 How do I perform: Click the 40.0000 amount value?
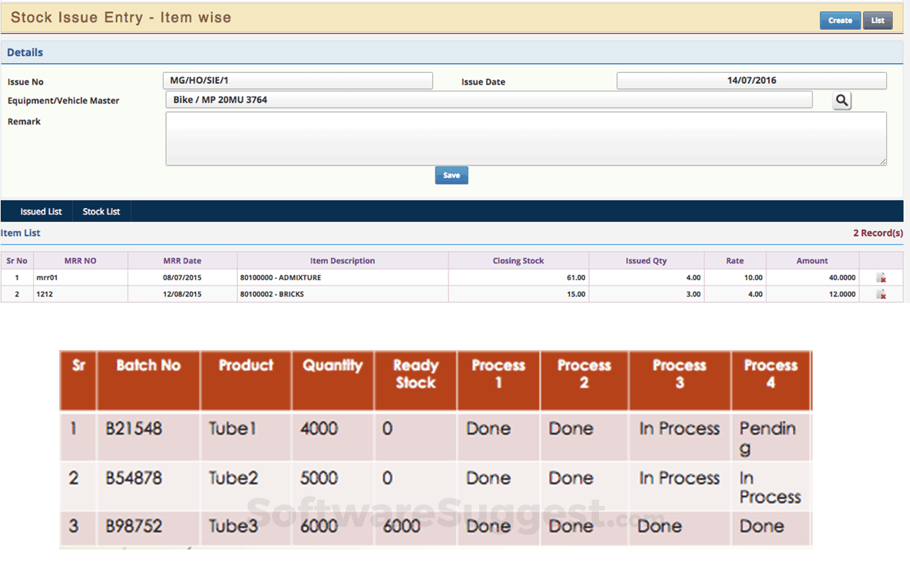pos(842,278)
